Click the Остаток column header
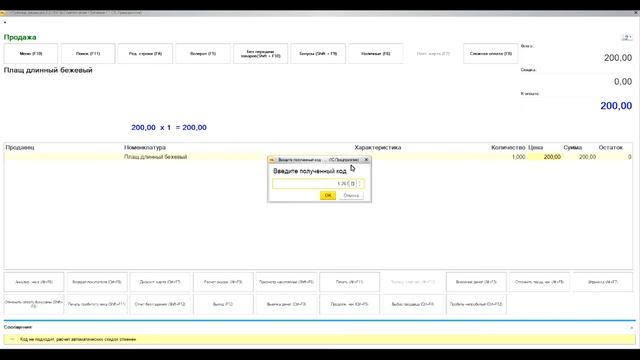 pos(611,147)
